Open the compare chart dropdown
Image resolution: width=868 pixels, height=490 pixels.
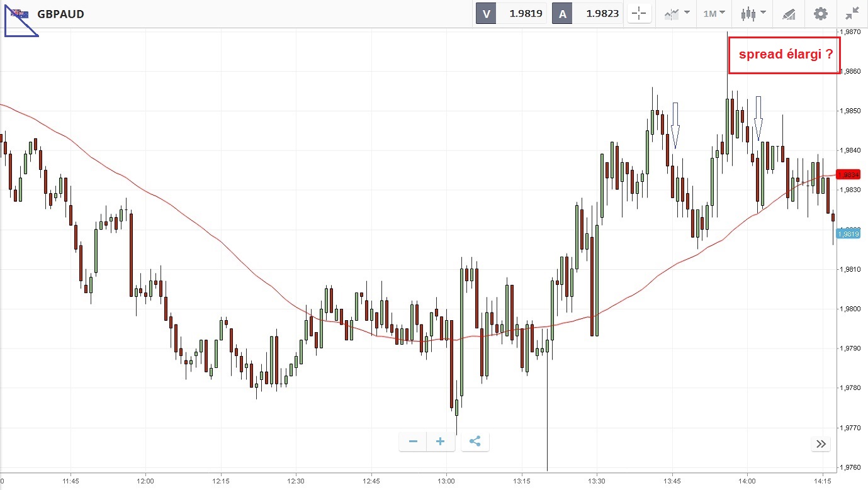[x=677, y=14]
